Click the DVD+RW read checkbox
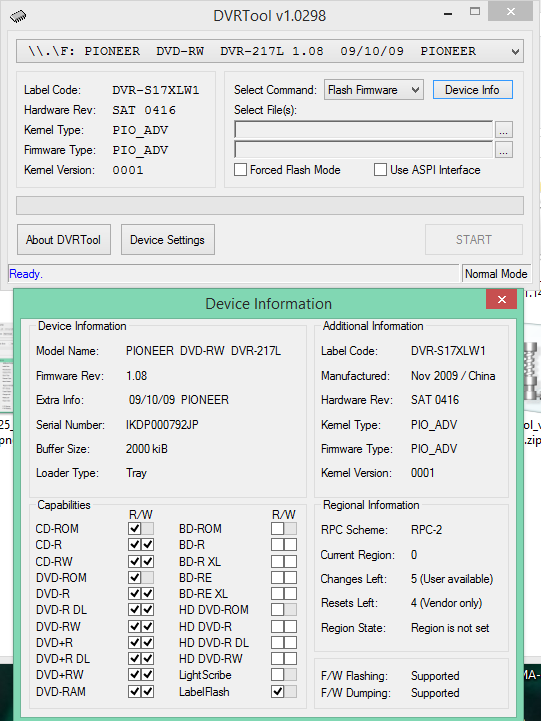The image size is (541, 721). 135,675
